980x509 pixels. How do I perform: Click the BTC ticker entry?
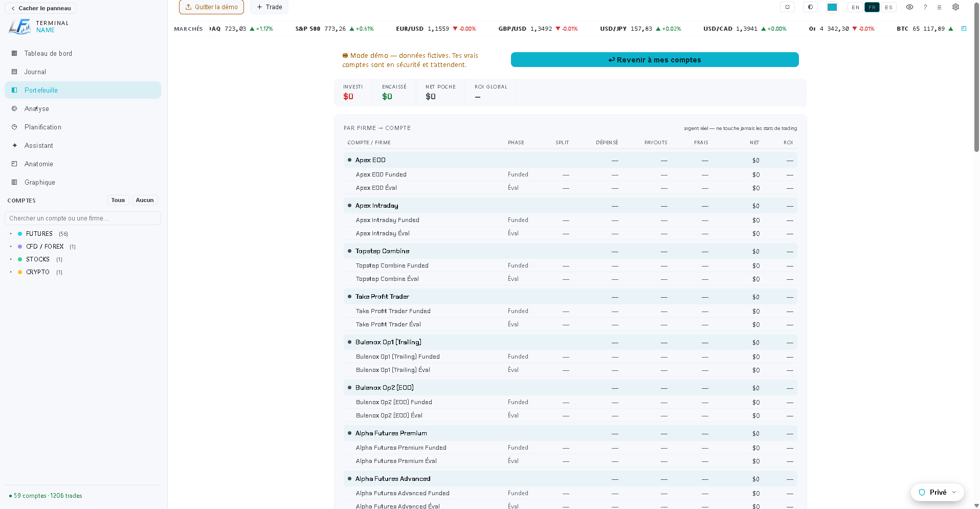(x=925, y=29)
